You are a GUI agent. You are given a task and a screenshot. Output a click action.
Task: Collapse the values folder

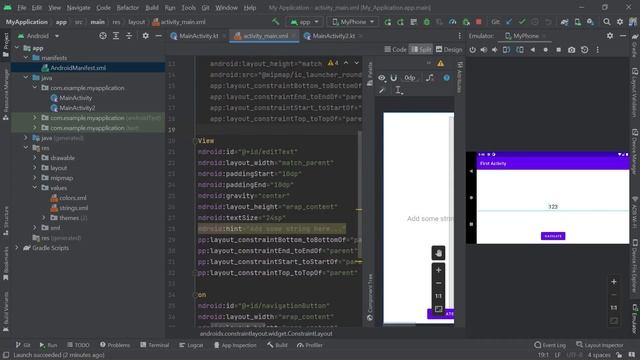tap(35, 188)
